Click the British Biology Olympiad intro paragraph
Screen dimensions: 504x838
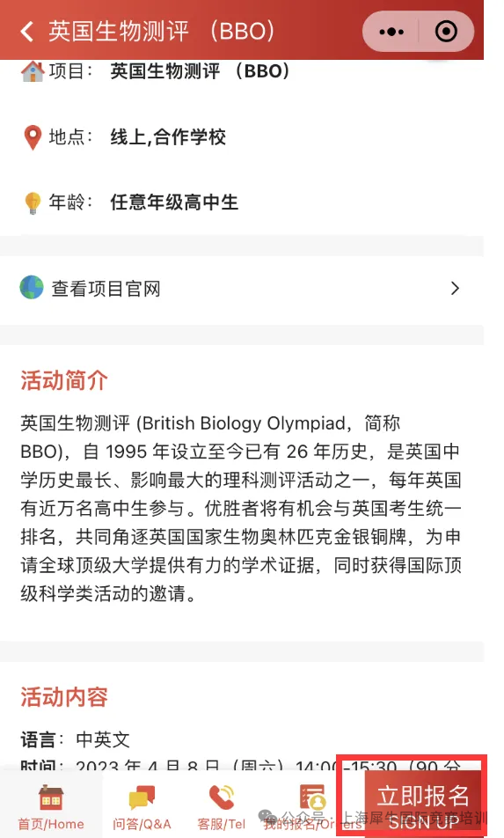241,508
